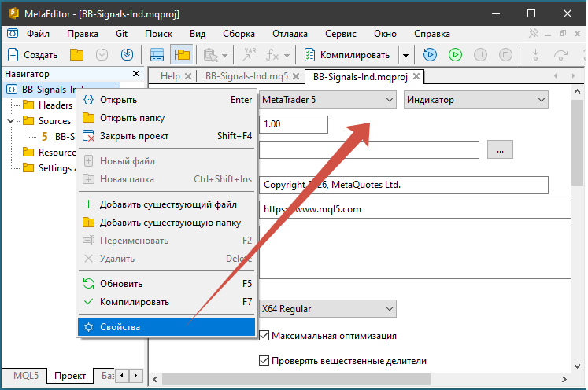The width and height of the screenshot is (588, 390).
Task: Click the MetaEditor menu bar document icon
Action: (13, 34)
